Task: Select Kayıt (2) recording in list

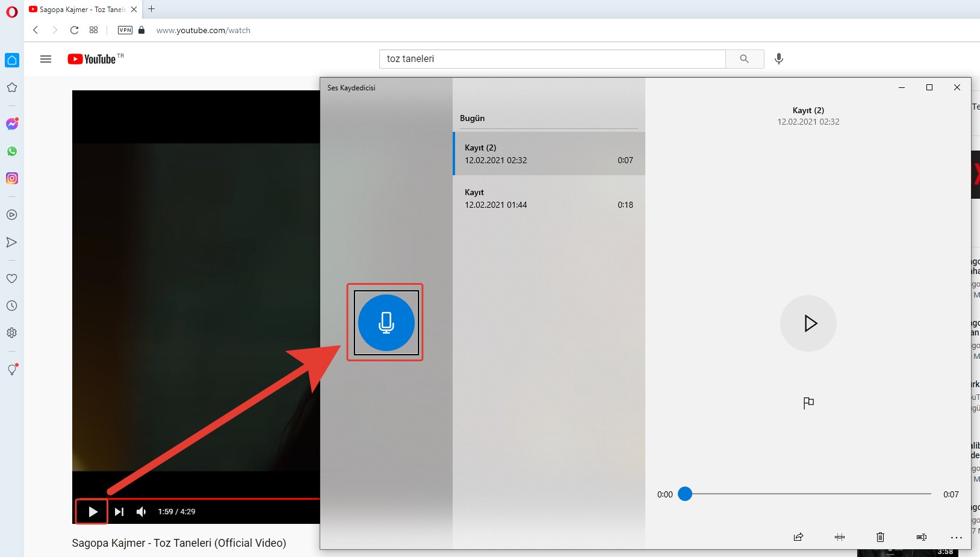Action: [x=548, y=154]
